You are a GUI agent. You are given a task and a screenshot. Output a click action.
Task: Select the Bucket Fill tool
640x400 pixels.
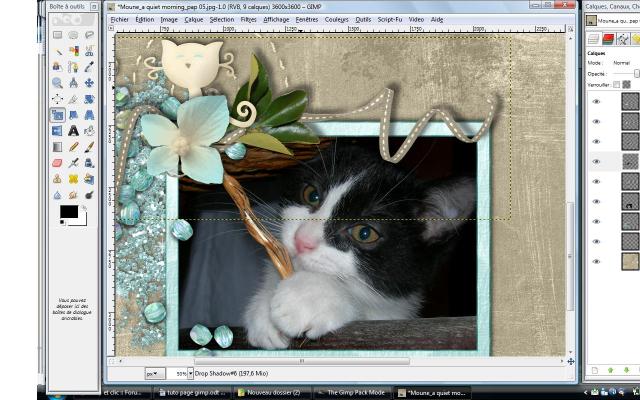coord(89,131)
